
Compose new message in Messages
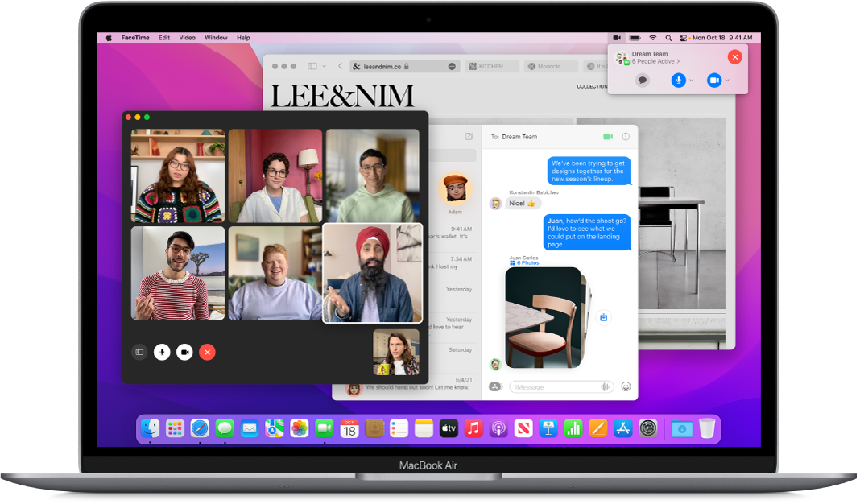469,136
